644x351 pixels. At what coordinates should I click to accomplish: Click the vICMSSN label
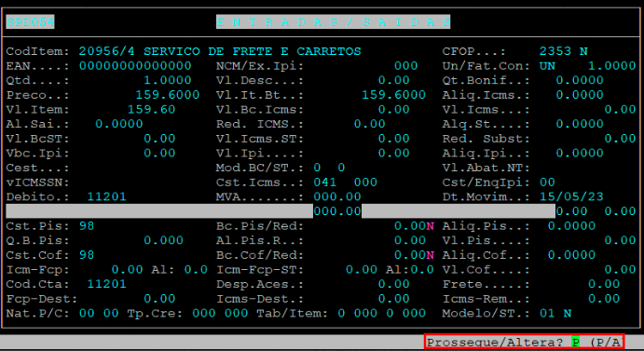37,182
